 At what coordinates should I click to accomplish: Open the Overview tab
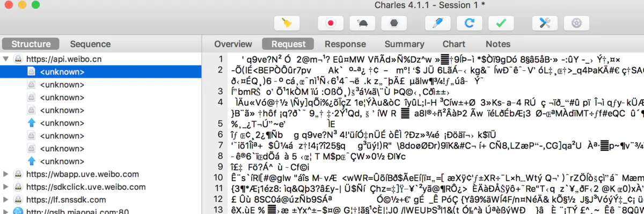[x=233, y=44]
